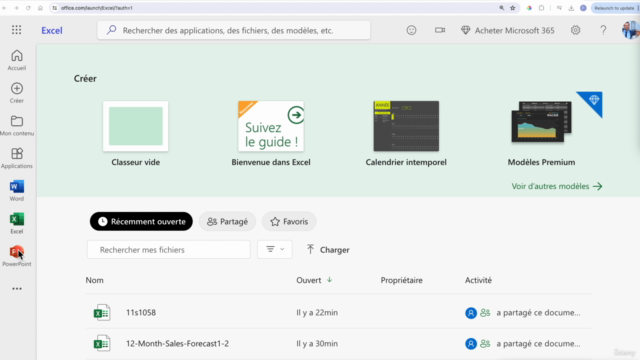Click Voir d'autres modèles link

[x=557, y=186]
